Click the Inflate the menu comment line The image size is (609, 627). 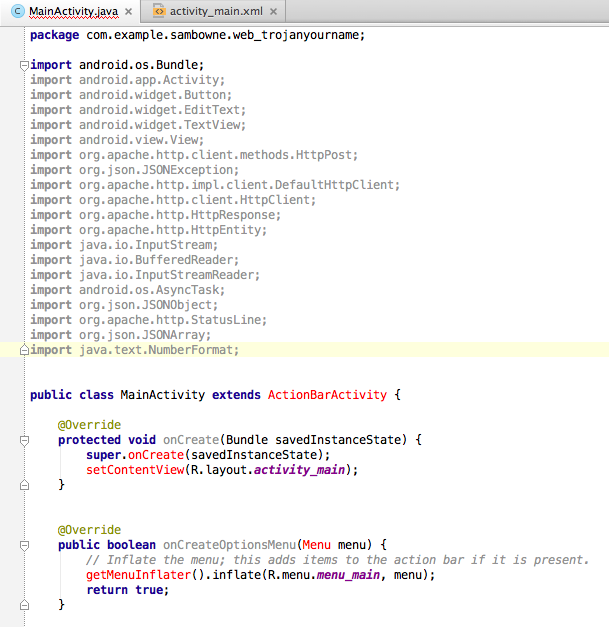point(337,560)
